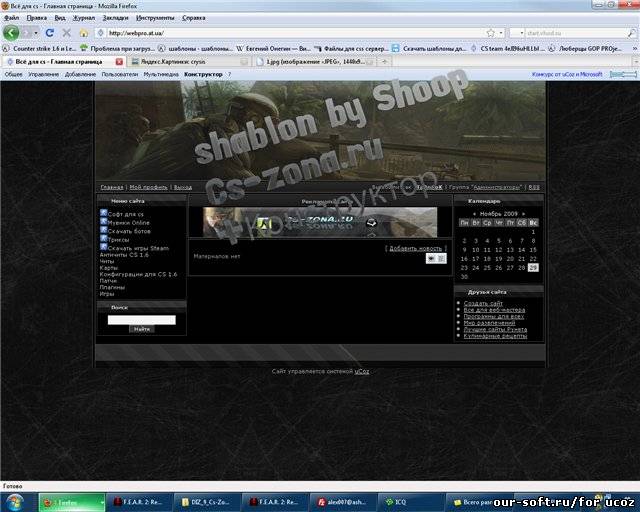Open the Мой профиль link
Image resolution: width=640 pixels, height=512 pixels.
[x=149, y=187]
